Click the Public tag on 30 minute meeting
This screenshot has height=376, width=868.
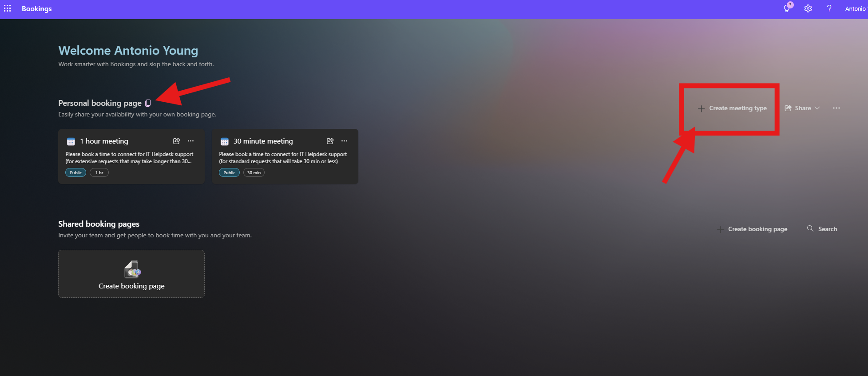click(x=230, y=172)
